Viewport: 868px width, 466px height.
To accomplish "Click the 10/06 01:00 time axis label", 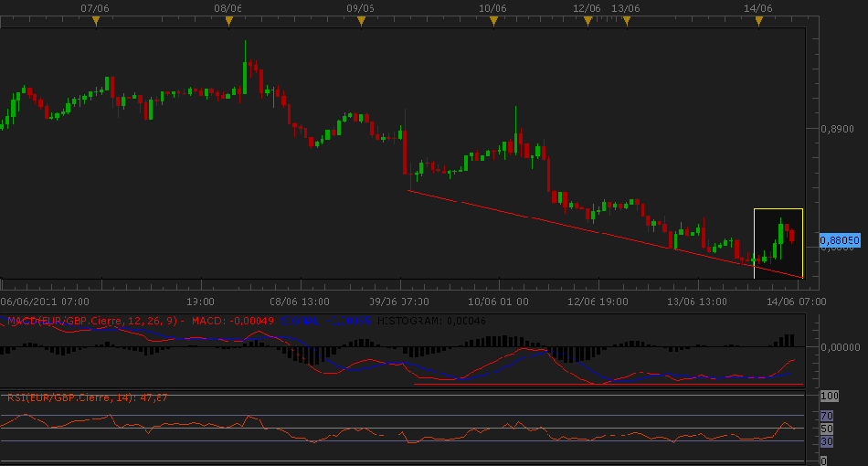I will click(x=498, y=302).
